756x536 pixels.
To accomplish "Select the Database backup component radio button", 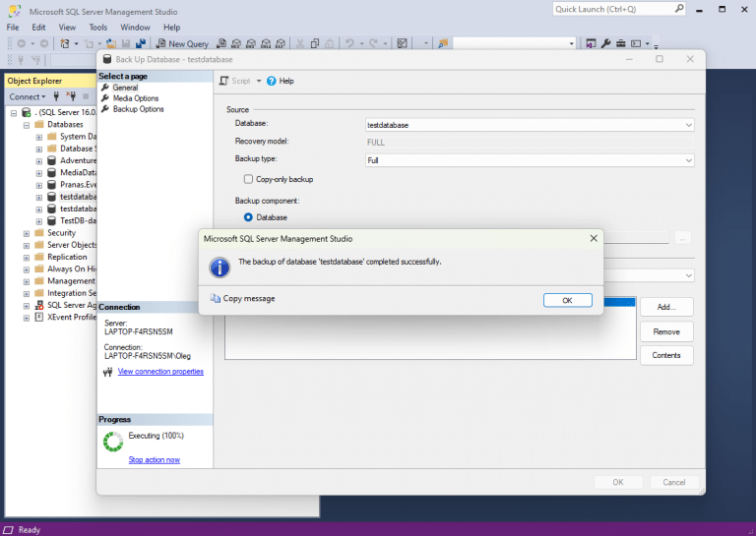I will point(248,217).
